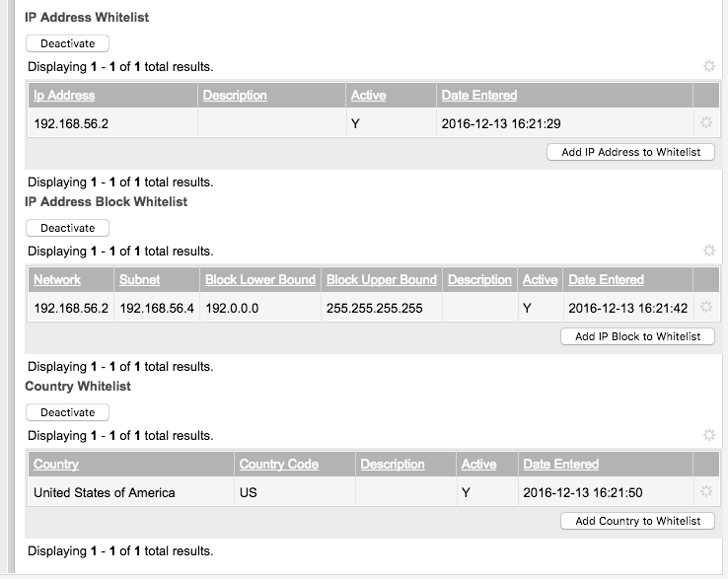Click Add IP Block to Whitelist button
This screenshot has height=579, width=728.
tap(637, 336)
